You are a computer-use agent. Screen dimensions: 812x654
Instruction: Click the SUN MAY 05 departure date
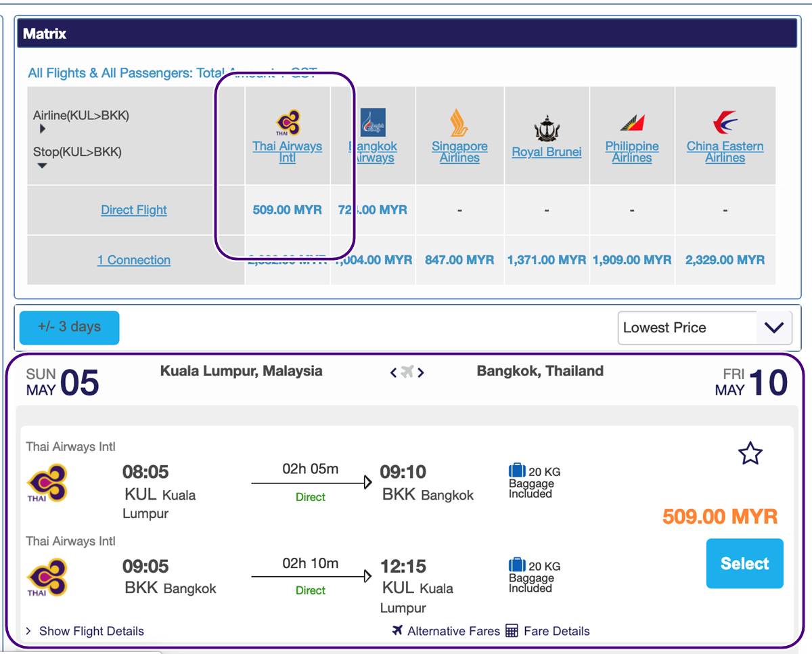62,383
